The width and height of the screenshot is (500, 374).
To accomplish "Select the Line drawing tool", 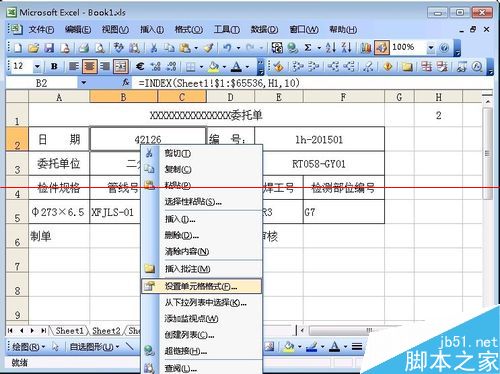I will (130, 347).
